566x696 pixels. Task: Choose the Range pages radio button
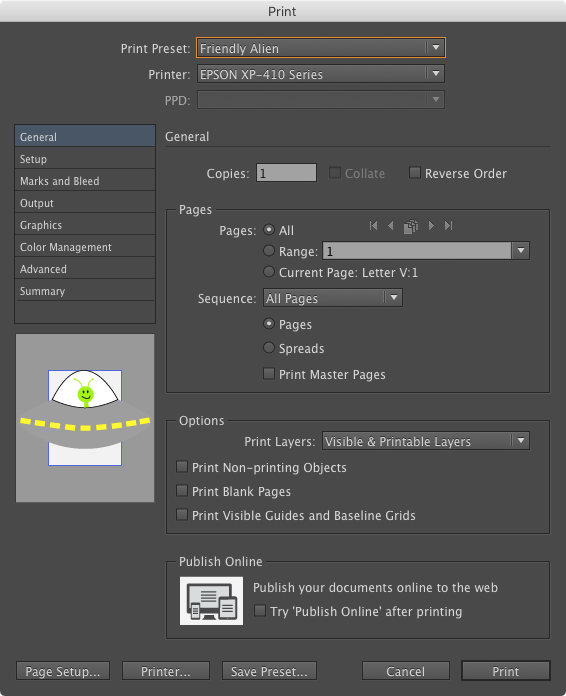point(269,250)
